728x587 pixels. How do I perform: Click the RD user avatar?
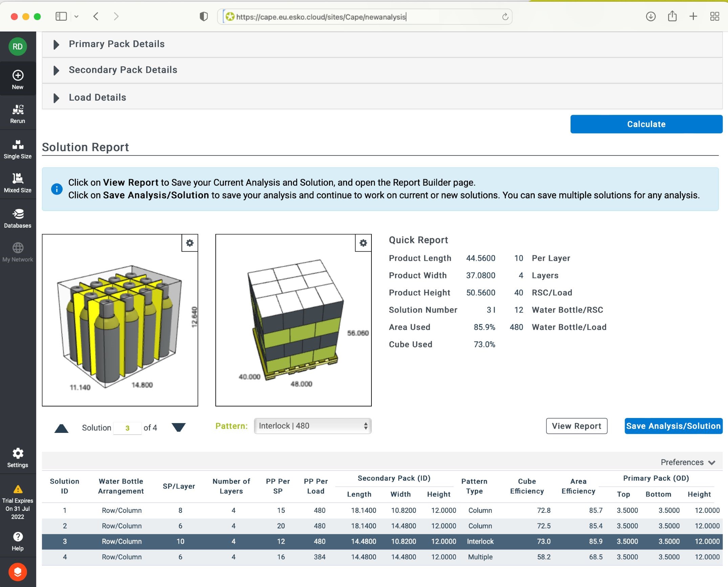coord(18,46)
